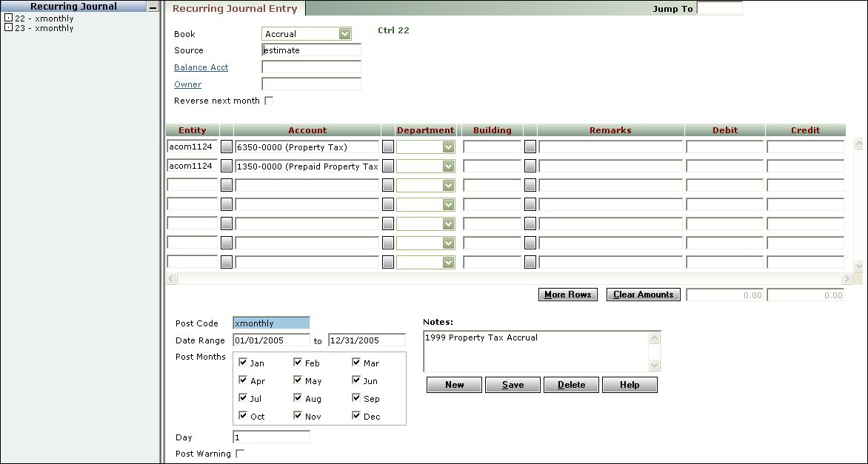This screenshot has width=868, height=464.
Task: Open the Credit column lookup on row one
Action: [x=805, y=147]
